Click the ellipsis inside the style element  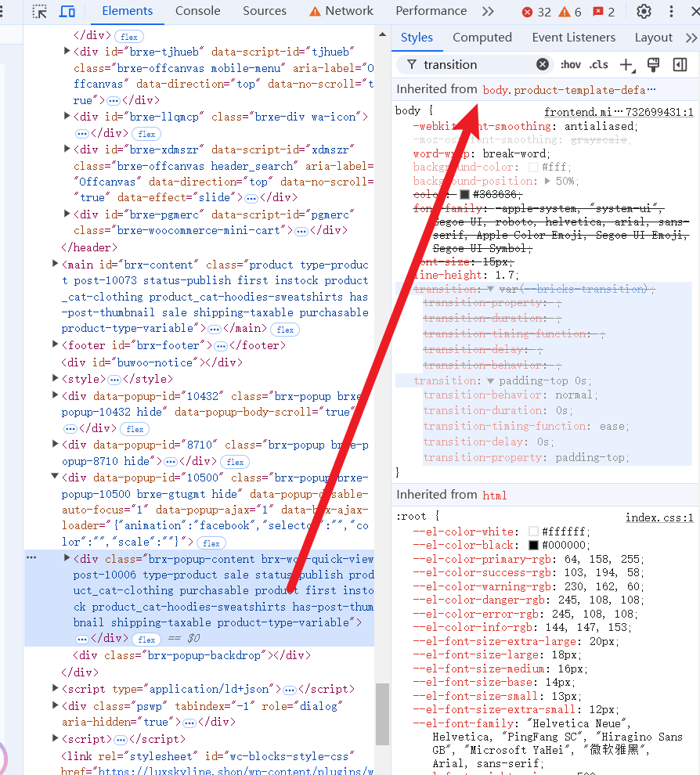(x=114, y=380)
